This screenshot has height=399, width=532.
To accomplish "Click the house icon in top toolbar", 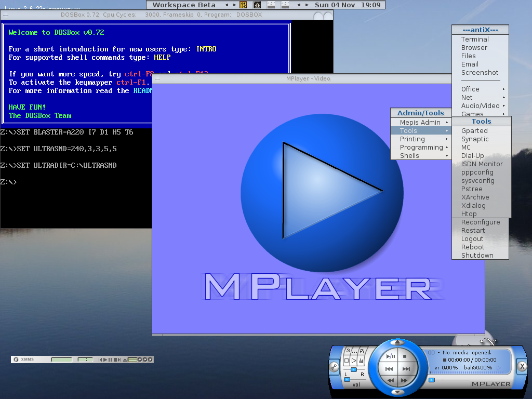I will click(257, 5).
